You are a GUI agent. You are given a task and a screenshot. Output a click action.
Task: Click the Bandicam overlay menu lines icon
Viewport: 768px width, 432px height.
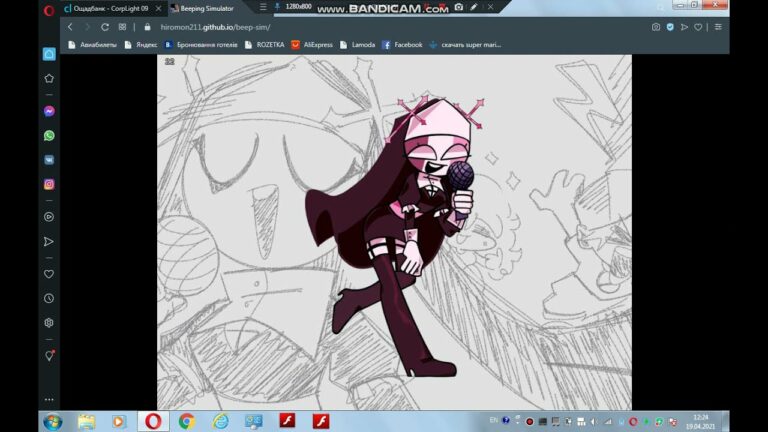click(x=263, y=7)
